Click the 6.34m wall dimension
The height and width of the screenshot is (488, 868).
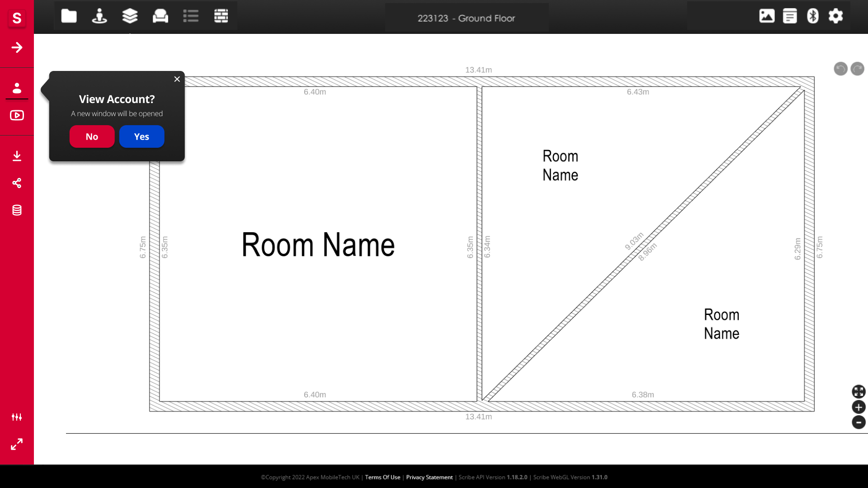pyautogui.click(x=487, y=247)
